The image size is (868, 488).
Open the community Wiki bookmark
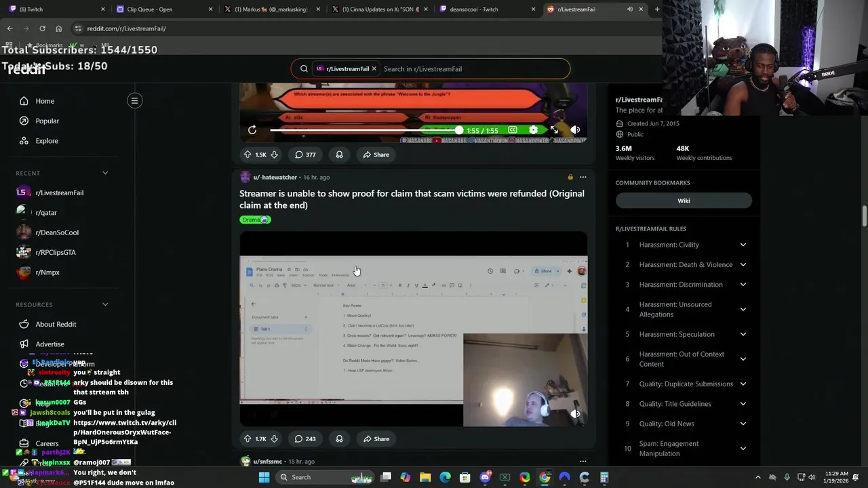click(x=684, y=201)
